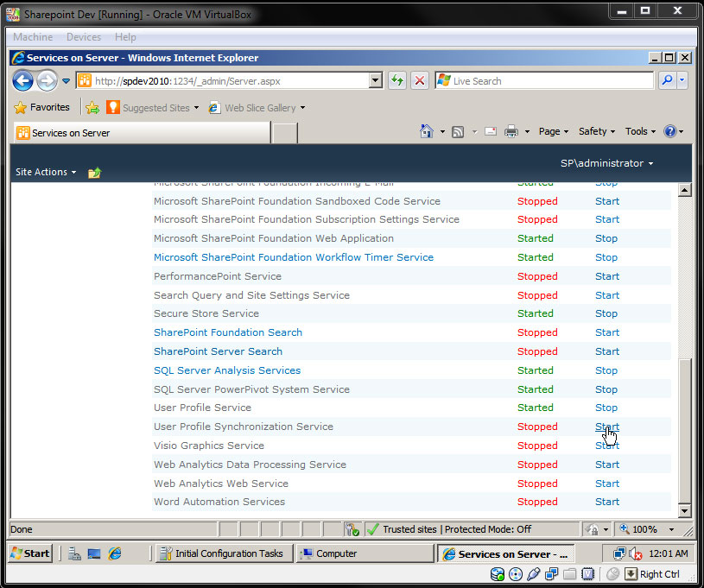The height and width of the screenshot is (588, 704).
Task: Start Word Automation Services
Action: point(607,502)
